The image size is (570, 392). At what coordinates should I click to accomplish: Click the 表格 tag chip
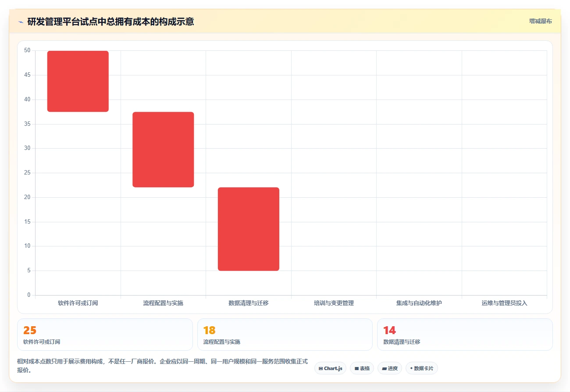pos(362,368)
